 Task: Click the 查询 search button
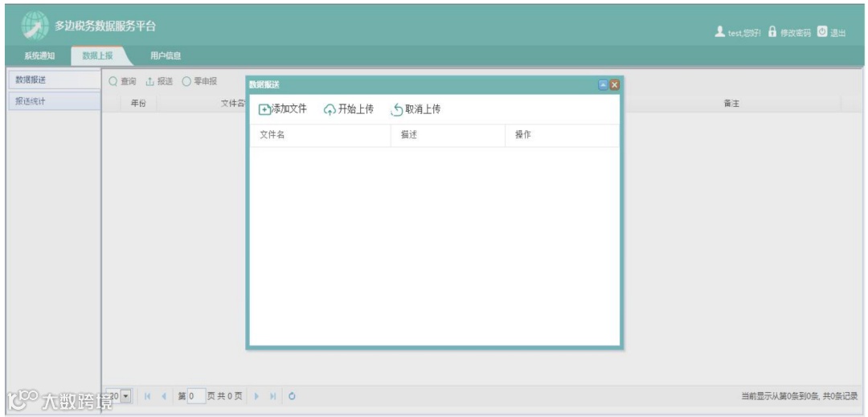pos(122,81)
